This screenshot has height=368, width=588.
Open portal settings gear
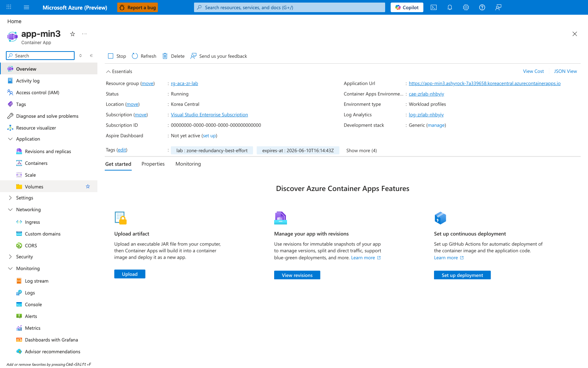(466, 7)
